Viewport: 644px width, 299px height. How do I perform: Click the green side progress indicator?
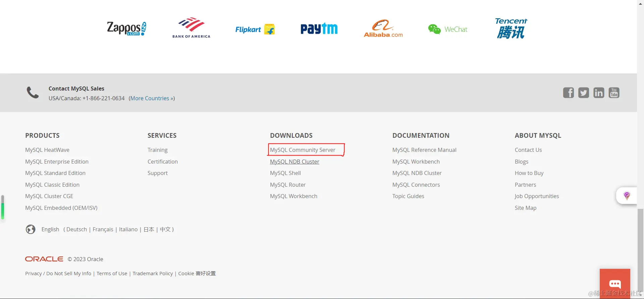pos(3,207)
